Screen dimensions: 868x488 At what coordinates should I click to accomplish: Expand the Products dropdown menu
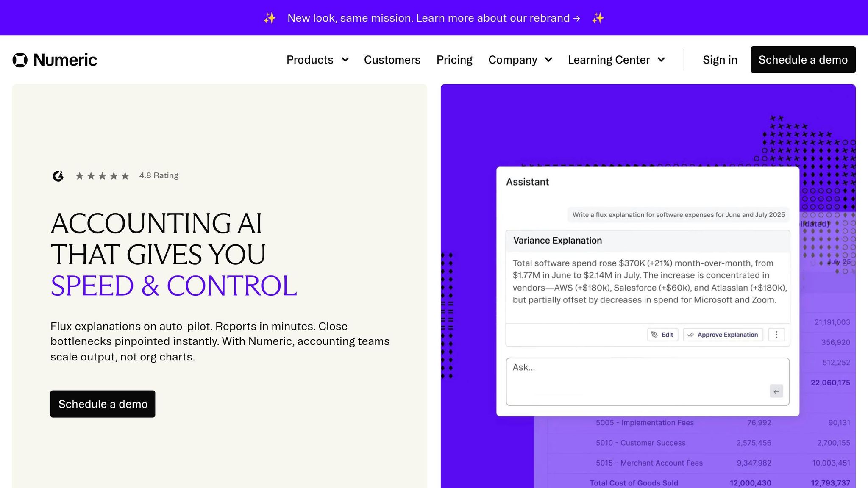click(317, 60)
